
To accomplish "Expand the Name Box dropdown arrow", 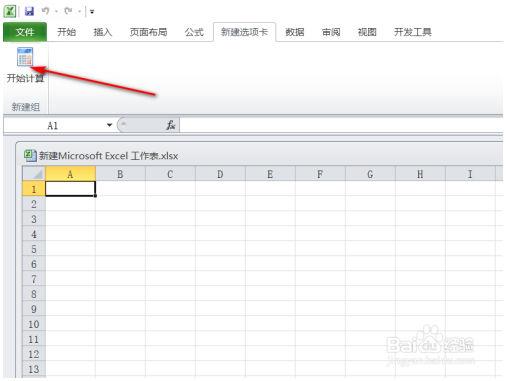I will coord(109,125).
